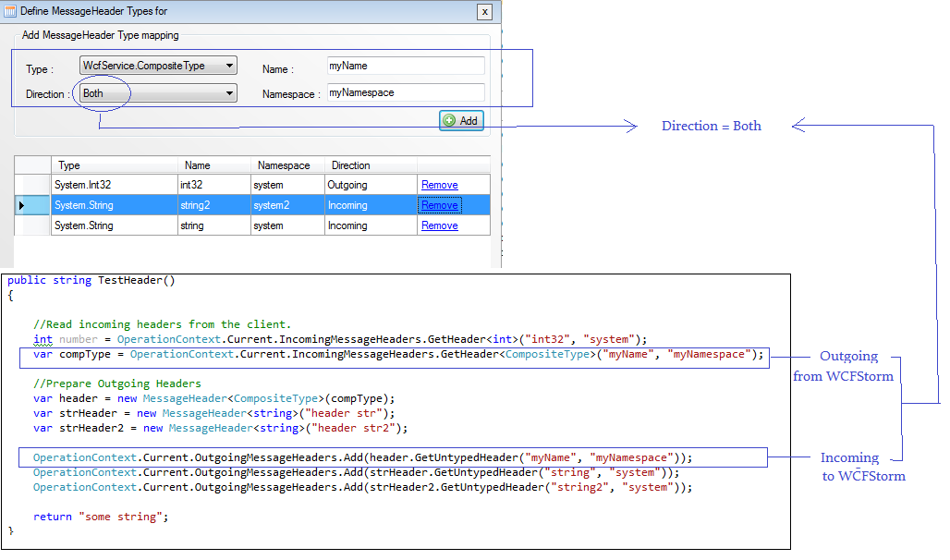Open the Type dropdown WcfService.CompositeType
Screen dimensions: 950x560
pyautogui.click(x=158, y=66)
